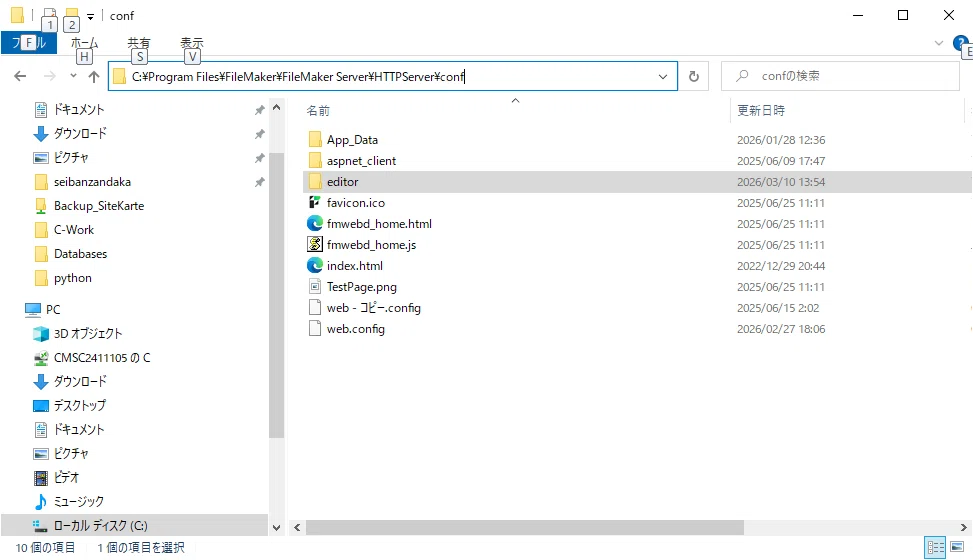Open 3D オブジェクト under PC
Image resolution: width=973 pixels, height=560 pixels.
(87, 334)
